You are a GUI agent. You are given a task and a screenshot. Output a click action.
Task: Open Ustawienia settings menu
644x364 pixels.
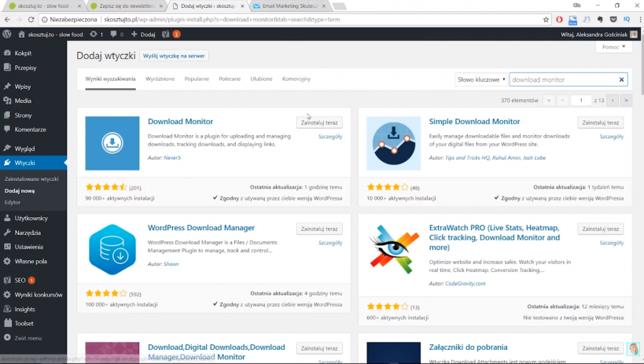29,247
